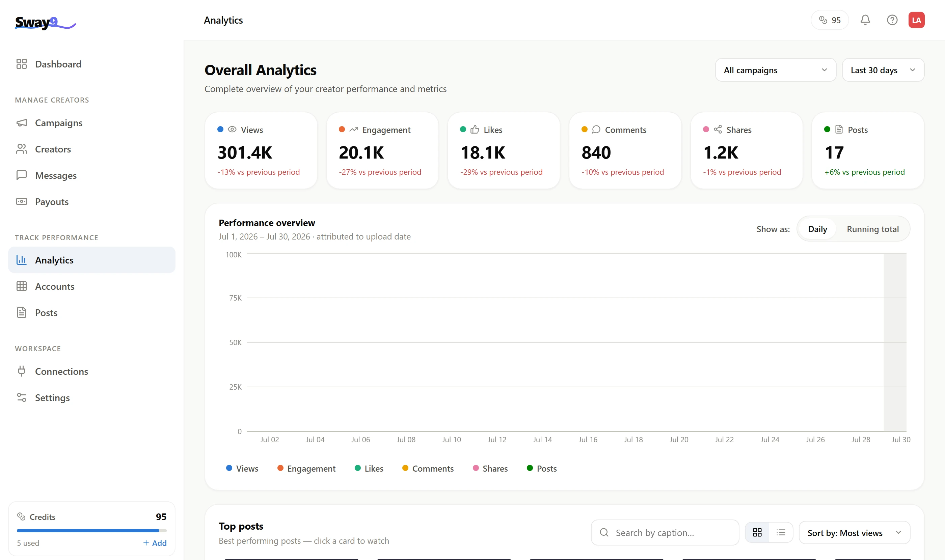Click the Performance overview date range text
Screen dimensions: 945x560
pyautogui.click(x=315, y=236)
